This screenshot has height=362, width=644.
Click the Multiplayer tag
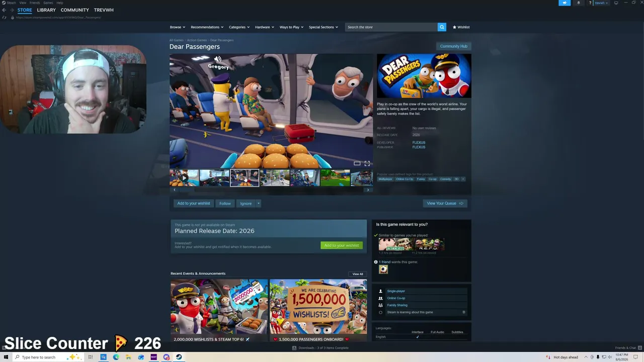[x=385, y=179]
